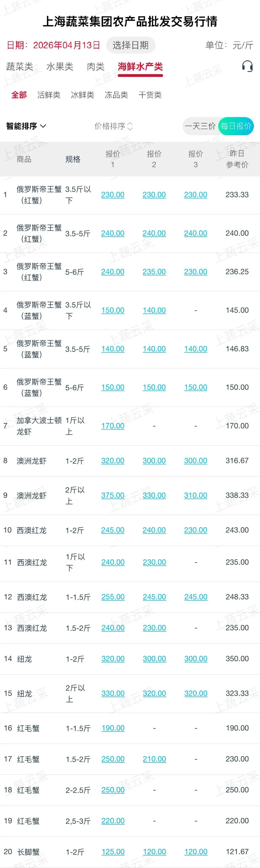Click 报价3 price 310.00 for 澳洲龙虾
The image size is (260, 868).
[x=196, y=495]
